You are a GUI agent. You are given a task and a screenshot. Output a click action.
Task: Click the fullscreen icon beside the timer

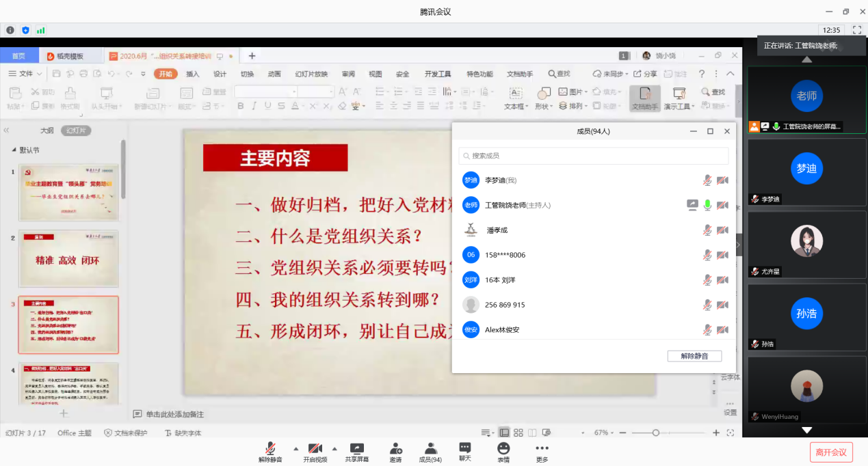856,30
